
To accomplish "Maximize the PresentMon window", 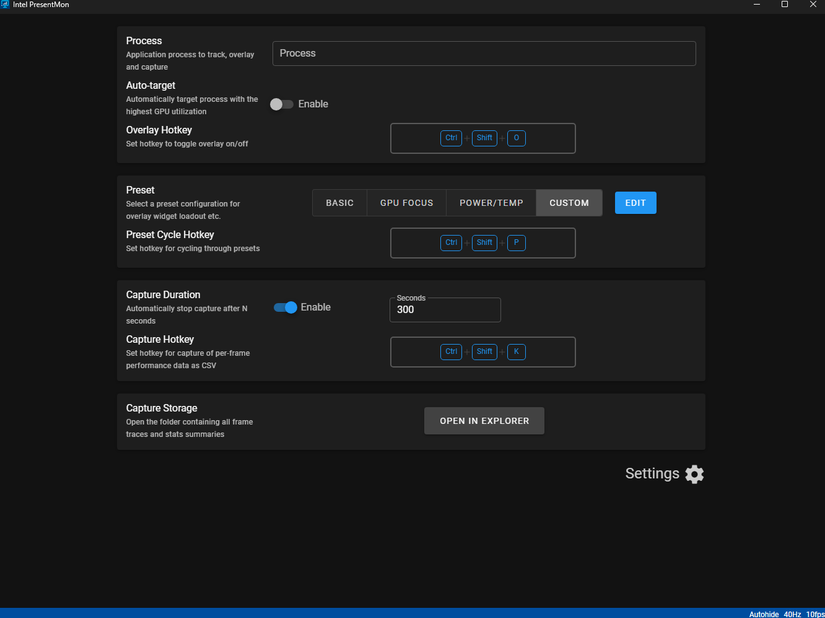I will tap(784, 5).
